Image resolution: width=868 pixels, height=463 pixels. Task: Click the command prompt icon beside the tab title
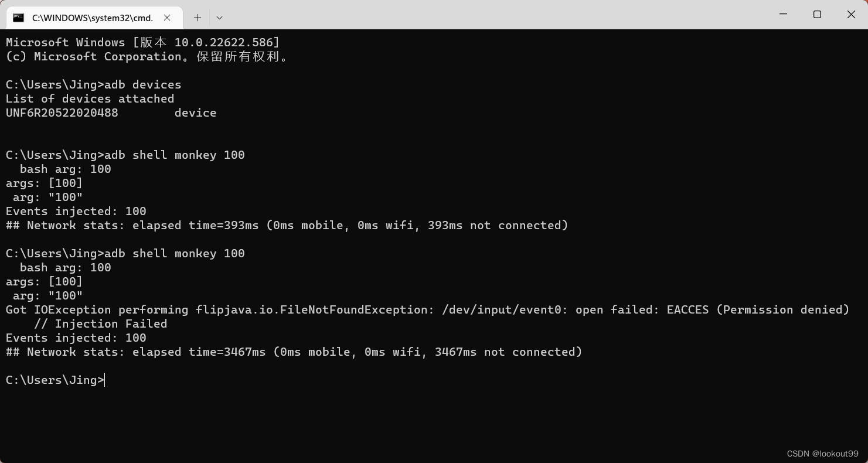[18, 18]
